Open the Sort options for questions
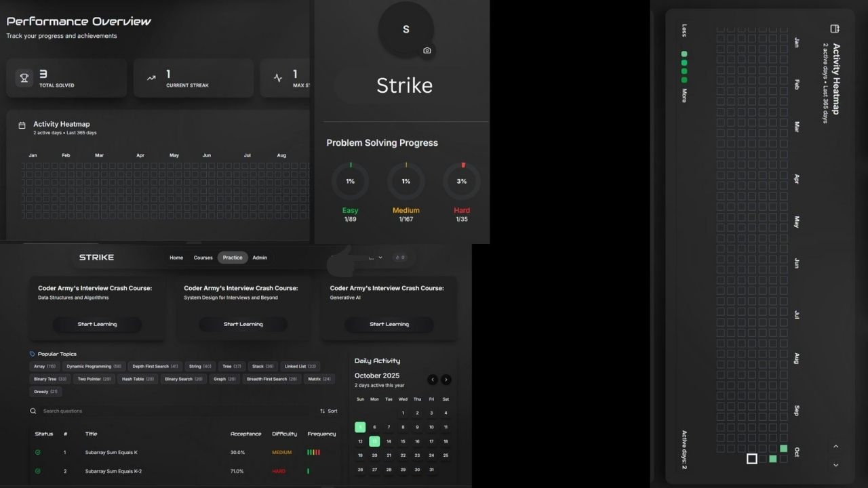The image size is (868, 488). [328, 411]
